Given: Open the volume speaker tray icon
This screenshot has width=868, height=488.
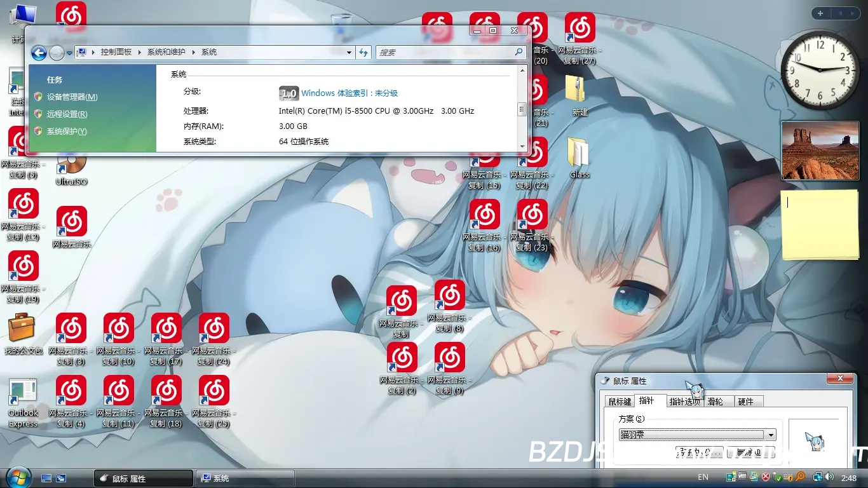Looking at the screenshot, I should (829, 477).
